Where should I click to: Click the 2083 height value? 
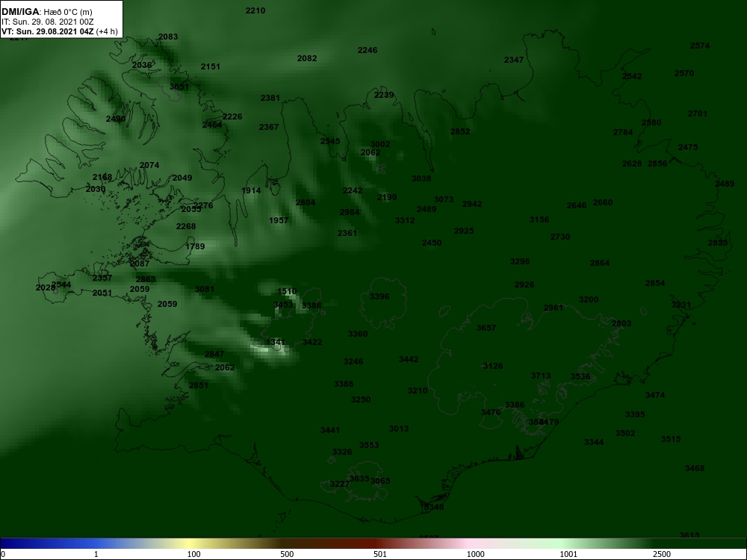point(168,37)
